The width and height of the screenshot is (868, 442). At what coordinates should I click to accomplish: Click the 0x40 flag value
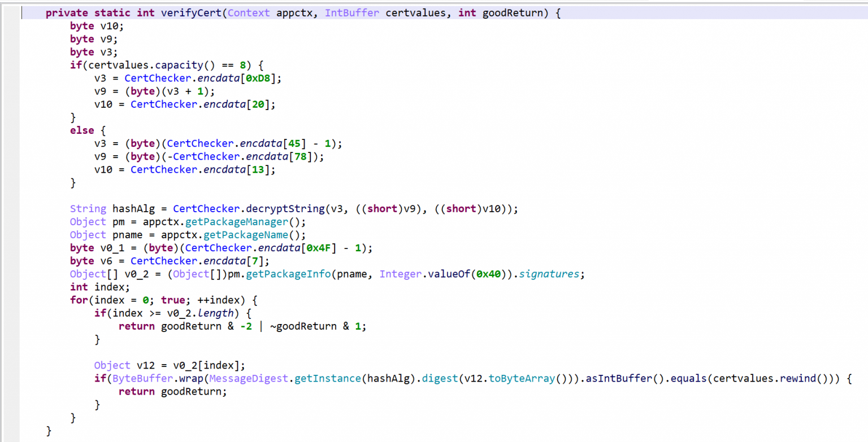[489, 274]
